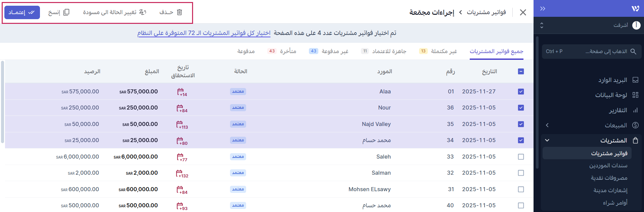Click the إعتماد approve button
Image resolution: width=644 pixels, height=212 pixels.
click(x=22, y=12)
